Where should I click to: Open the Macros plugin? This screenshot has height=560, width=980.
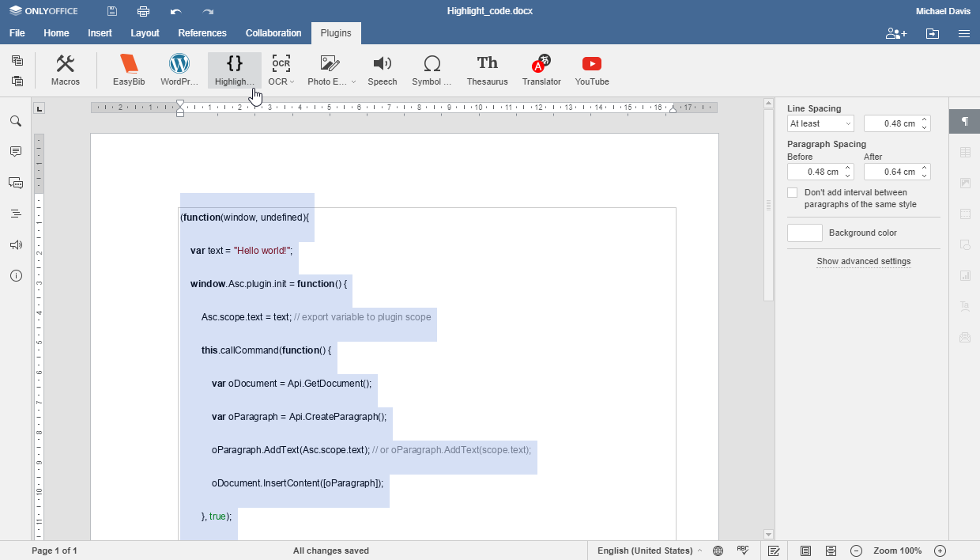[x=66, y=70]
